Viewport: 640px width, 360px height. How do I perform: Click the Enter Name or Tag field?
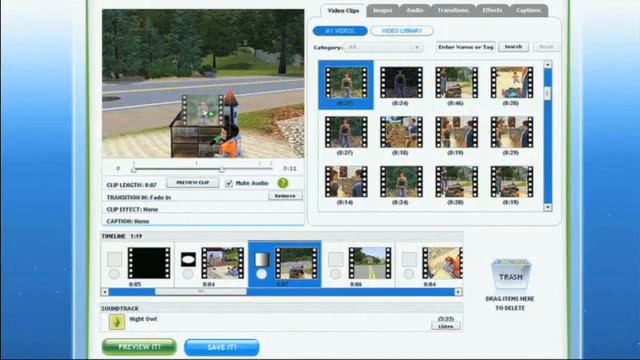pyautogui.click(x=466, y=47)
